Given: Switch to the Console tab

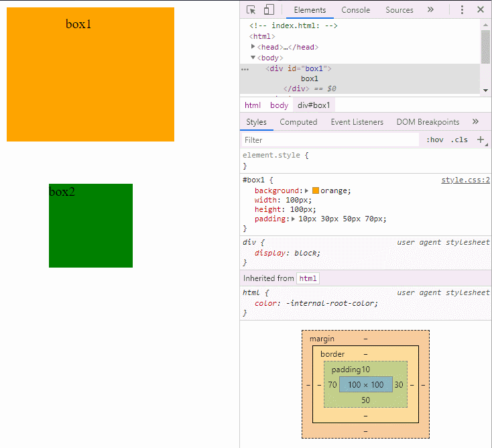Looking at the screenshot, I should (355, 10).
